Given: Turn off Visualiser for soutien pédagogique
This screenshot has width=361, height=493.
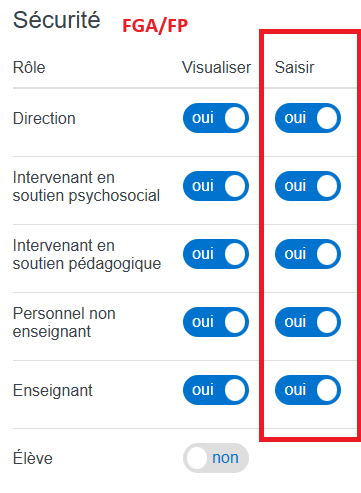Looking at the screenshot, I should tap(216, 254).
